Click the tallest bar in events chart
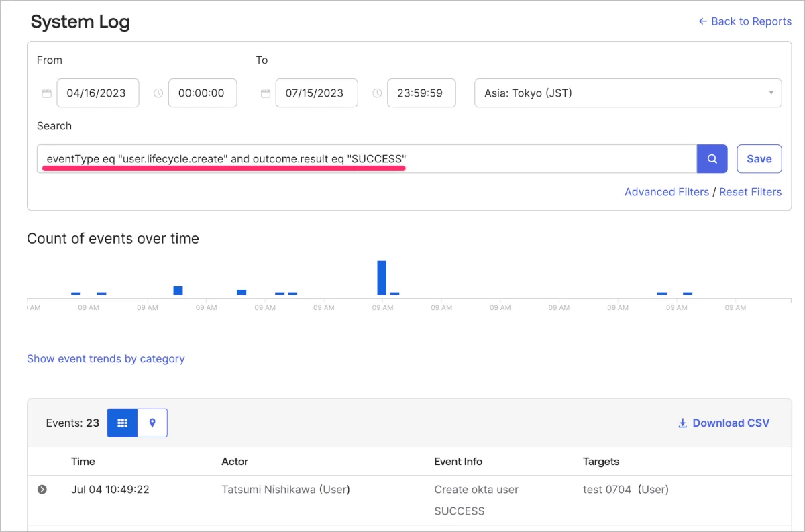Viewport: 805px width, 532px height. tap(382, 278)
